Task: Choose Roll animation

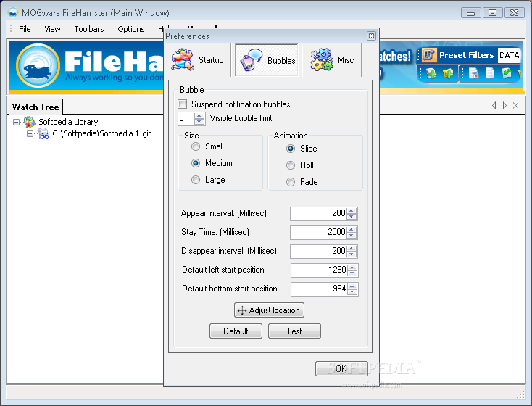Action: coord(291,165)
